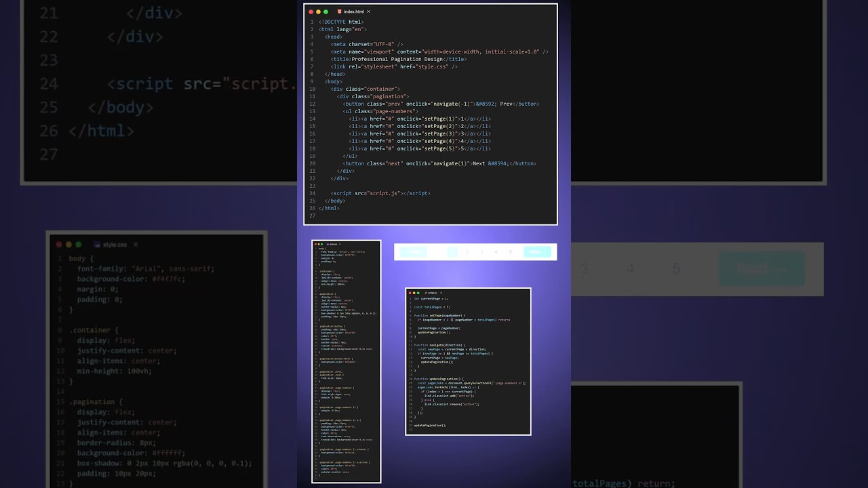Image resolution: width=868 pixels, height=488 pixels.
Task: Click 'function setPage(pageNumber)' in script.js
Action: click(x=439, y=315)
